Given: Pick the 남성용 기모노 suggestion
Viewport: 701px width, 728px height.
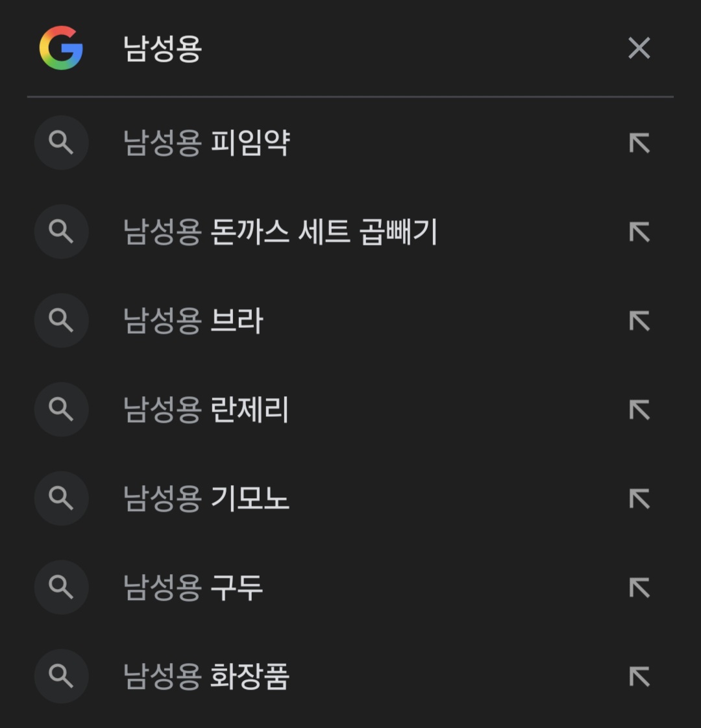Looking at the screenshot, I should pos(206,499).
